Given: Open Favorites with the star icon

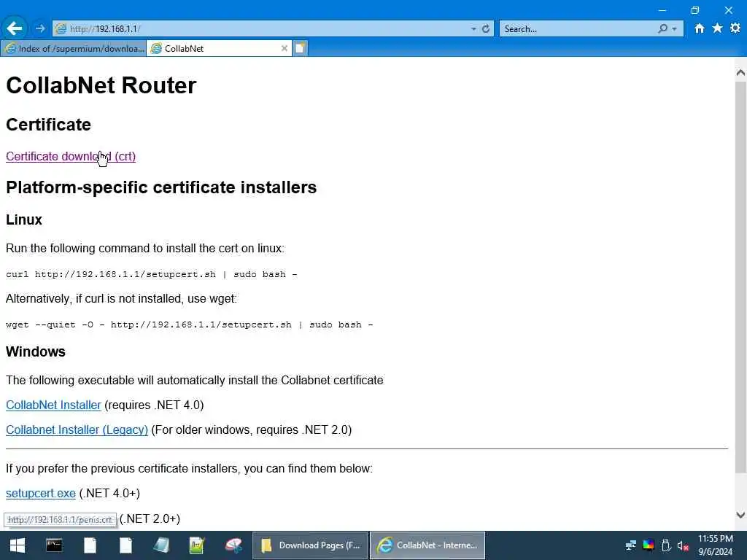Looking at the screenshot, I should click(x=717, y=28).
